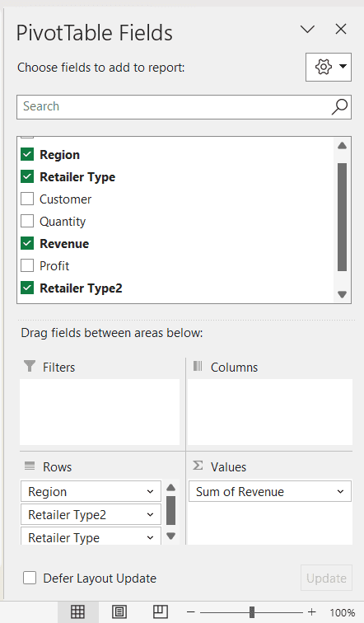Screen dimensions: 364x623
Task: Click the zoom out minus button
Action: coord(191,612)
